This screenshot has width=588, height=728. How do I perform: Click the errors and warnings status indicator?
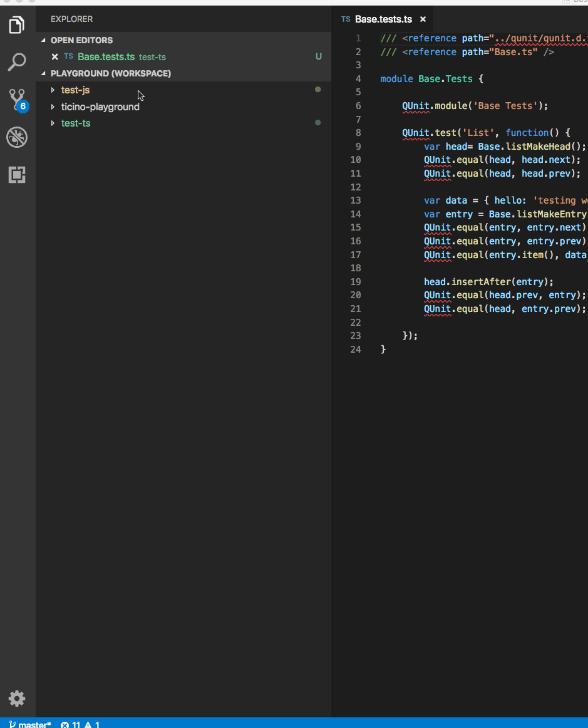[x=80, y=724]
